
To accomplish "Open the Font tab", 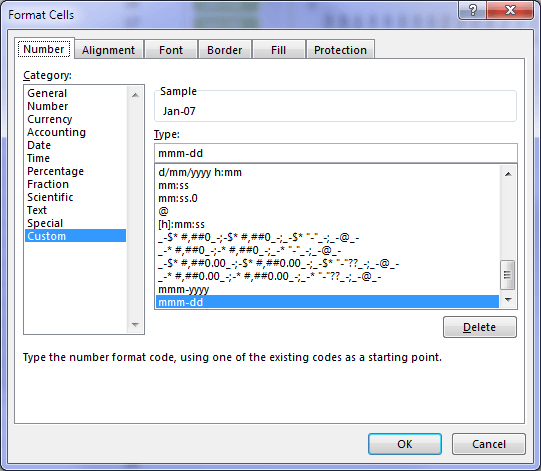I will 171,50.
